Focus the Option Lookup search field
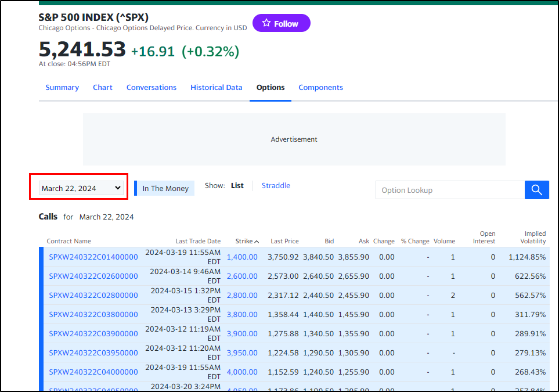The image size is (559, 392). pyautogui.click(x=450, y=190)
